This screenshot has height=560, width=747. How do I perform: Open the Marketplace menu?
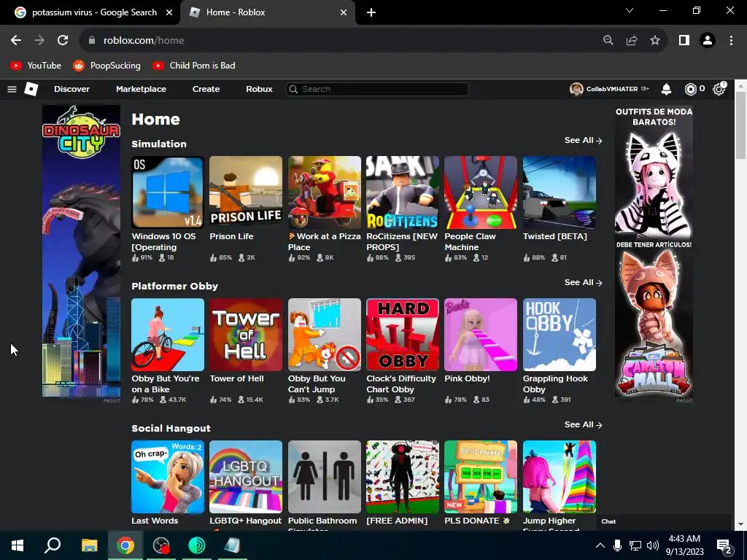[x=141, y=89]
